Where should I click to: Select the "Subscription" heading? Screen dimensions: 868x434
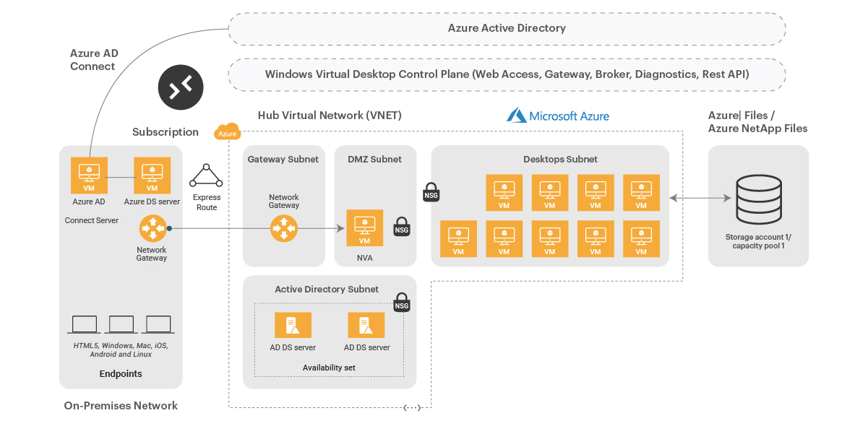[166, 132]
